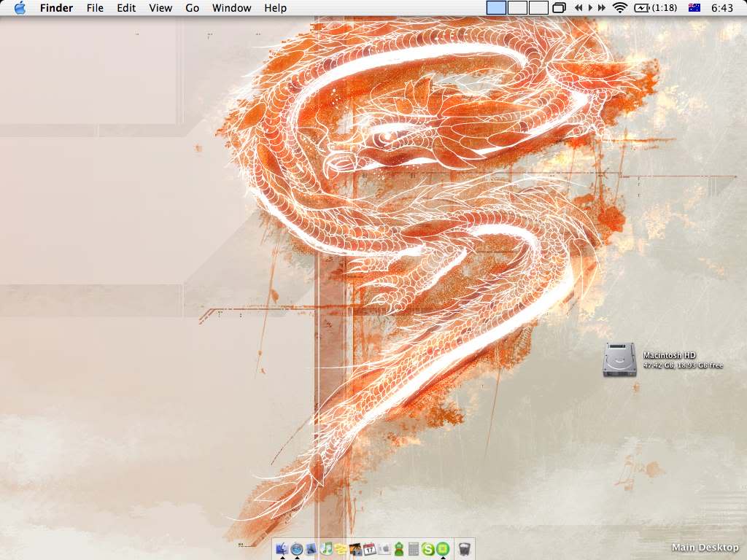Open the Wi-Fi status menu

pos(619,7)
